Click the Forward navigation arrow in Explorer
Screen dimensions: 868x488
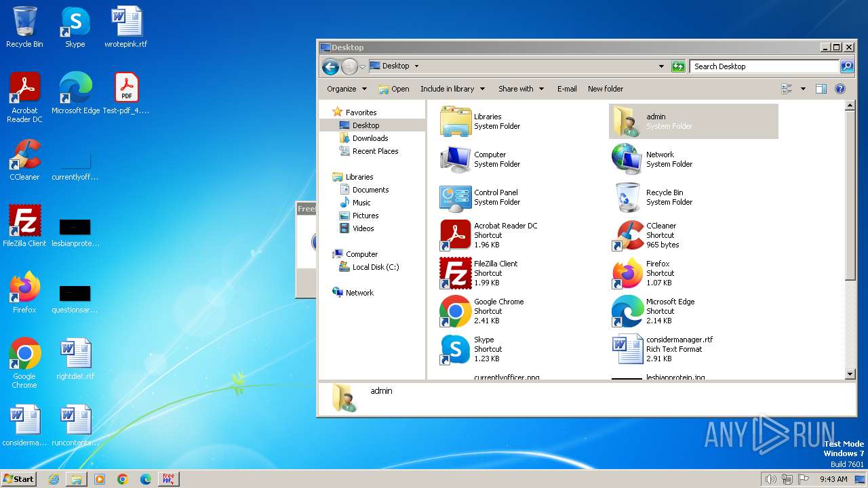349,66
